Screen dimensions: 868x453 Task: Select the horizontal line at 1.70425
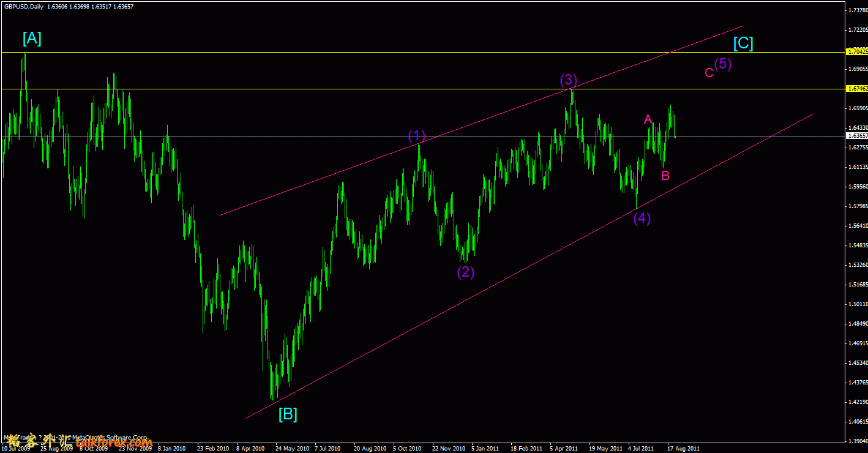click(x=422, y=52)
